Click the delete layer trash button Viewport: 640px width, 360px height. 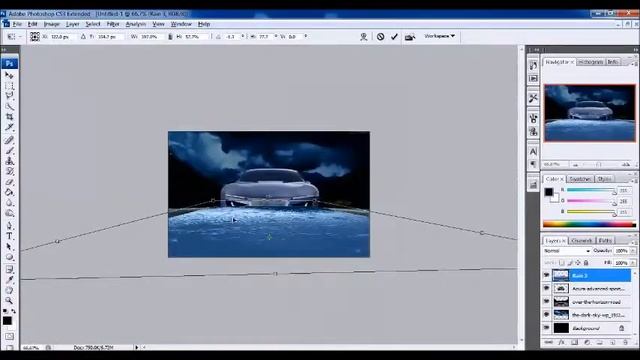click(x=625, y=343)
